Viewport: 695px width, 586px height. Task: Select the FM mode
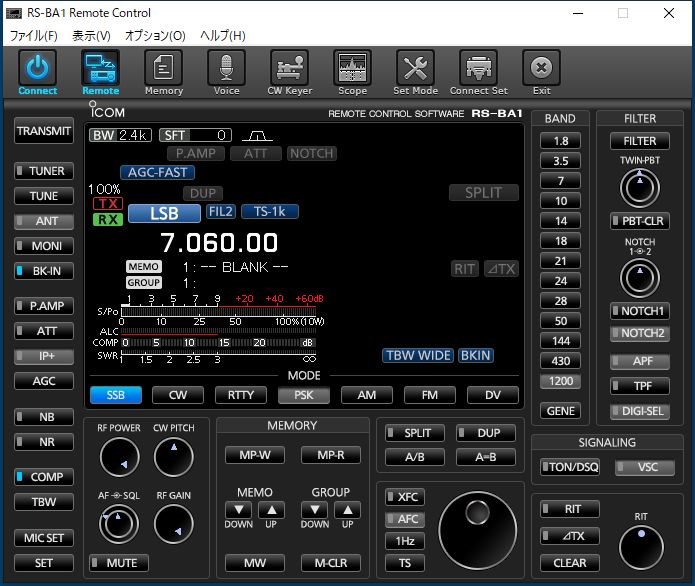[429, 395]
